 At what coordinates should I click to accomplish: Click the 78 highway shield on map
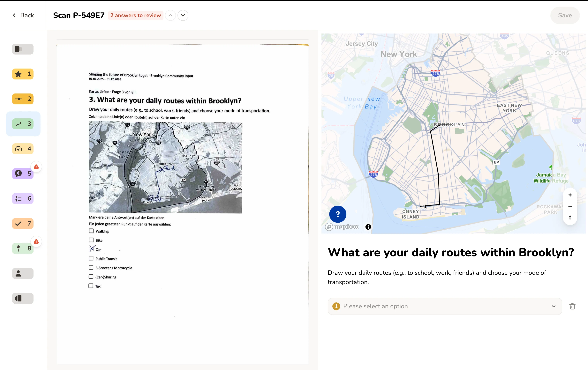point(331,75)
